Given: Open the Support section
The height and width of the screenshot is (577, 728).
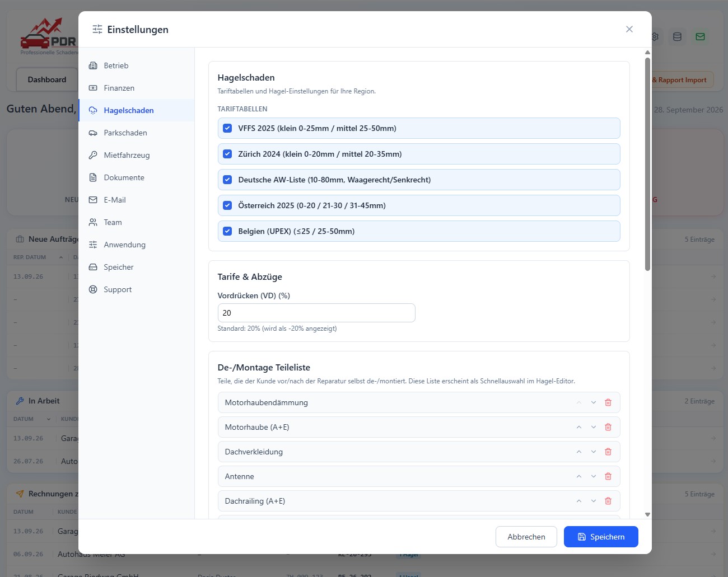Looking at the screenshot, I should [x=137, y=289].
